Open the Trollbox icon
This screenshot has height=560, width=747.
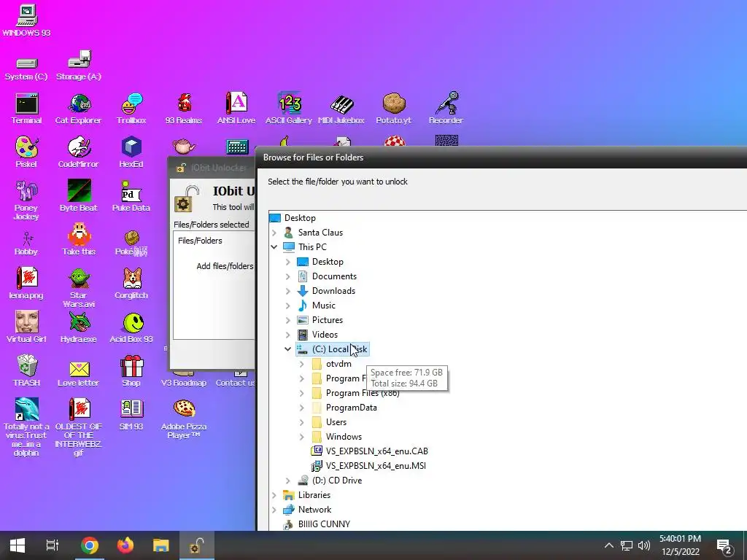click(131, 109)
